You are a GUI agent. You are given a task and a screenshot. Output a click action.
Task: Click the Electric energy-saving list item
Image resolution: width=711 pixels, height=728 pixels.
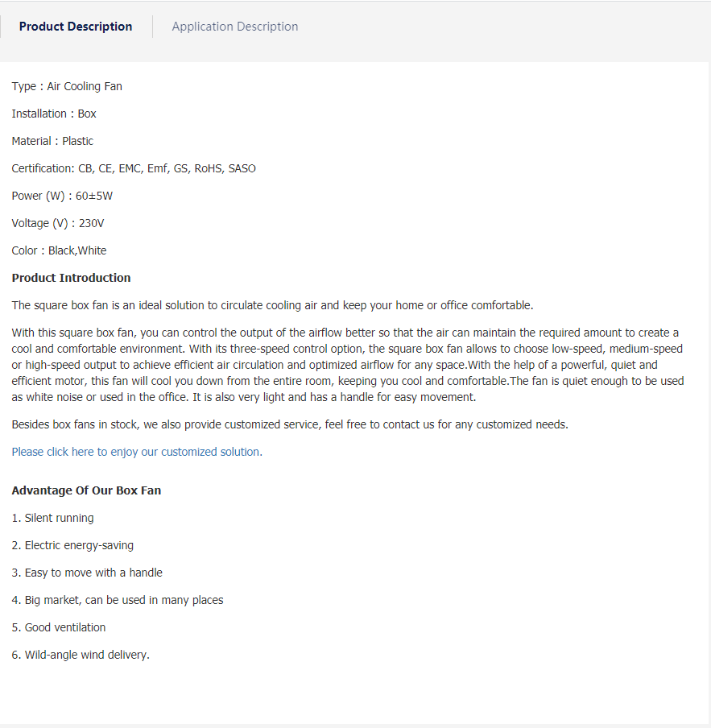click(72, 545)
